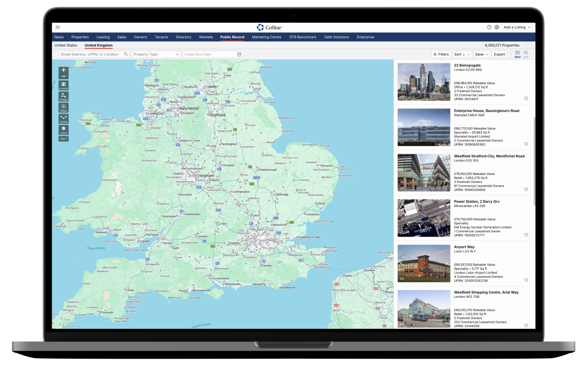
Task: Show next photo of Airport Way
Action: click(x=446, y=263)
